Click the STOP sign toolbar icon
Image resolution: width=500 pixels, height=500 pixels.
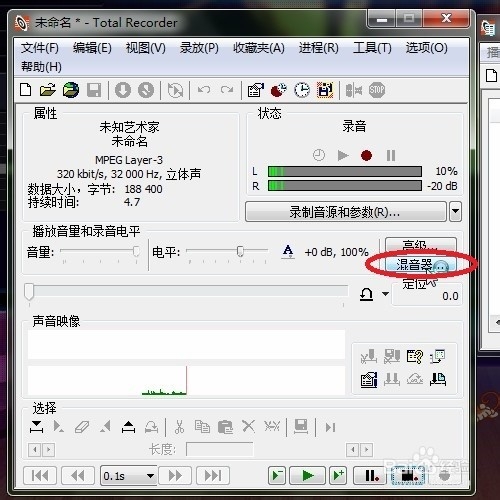coord(377,90)
